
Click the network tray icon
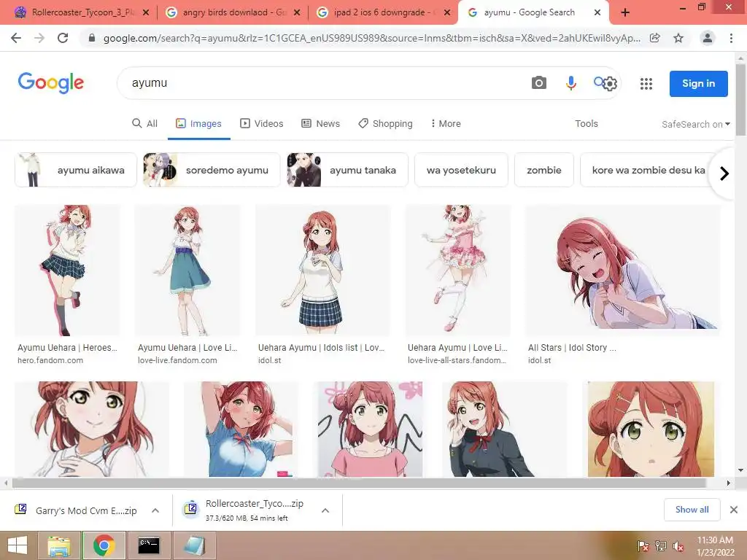tap(661, 546)
